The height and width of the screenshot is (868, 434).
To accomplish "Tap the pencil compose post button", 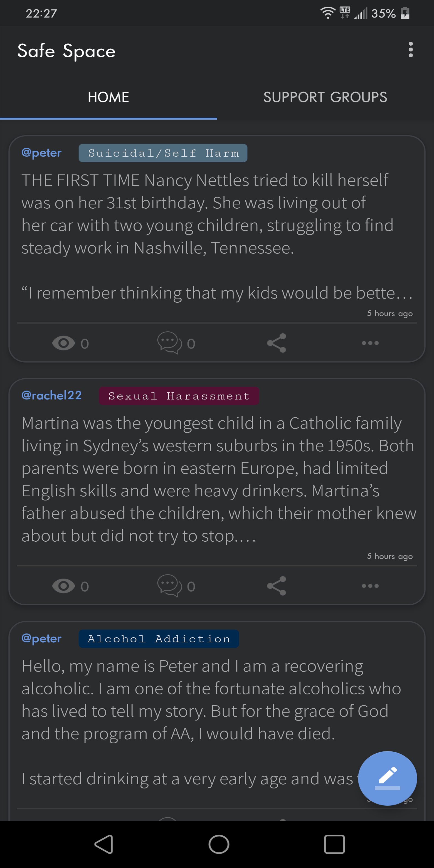I will (388, 778).
